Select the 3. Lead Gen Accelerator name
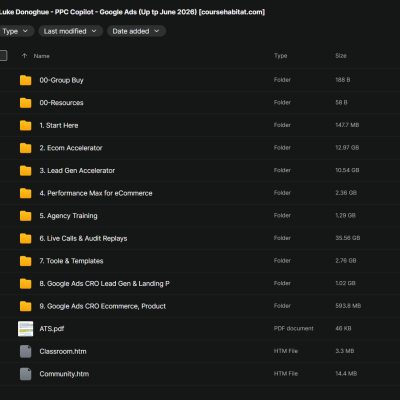 coord(77,171)
